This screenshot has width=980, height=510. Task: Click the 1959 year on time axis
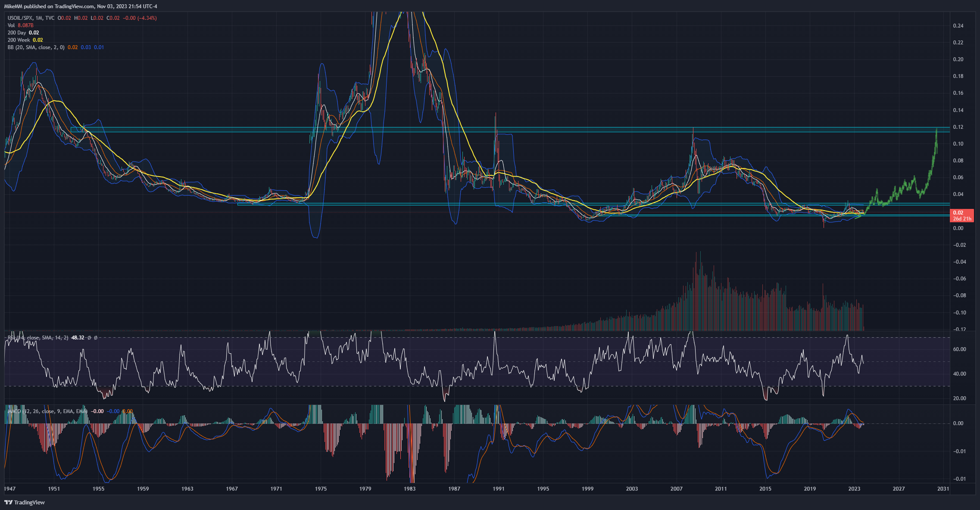tap(143, 489)
